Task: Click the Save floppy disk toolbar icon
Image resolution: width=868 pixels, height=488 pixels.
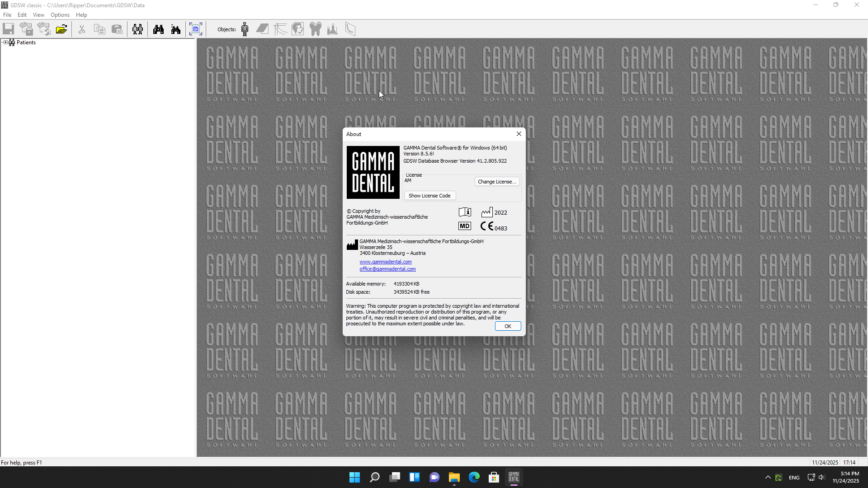Action: 9,29
